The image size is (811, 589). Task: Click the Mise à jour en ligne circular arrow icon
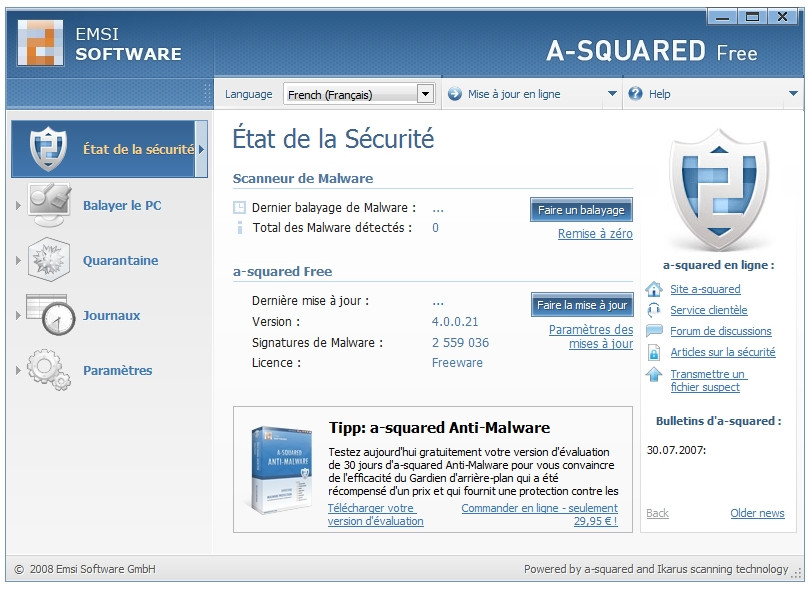[x=455, y=93]
